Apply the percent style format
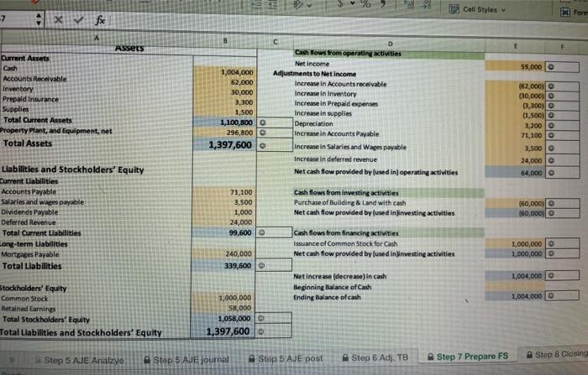 coord(365,4)
